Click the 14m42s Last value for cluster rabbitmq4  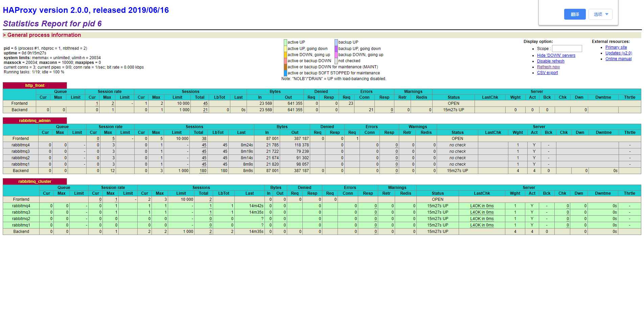256,206
